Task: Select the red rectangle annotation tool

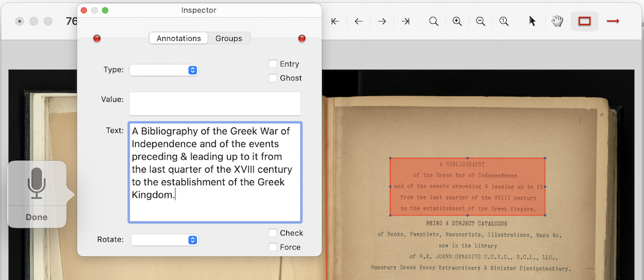Action: (584, 21)
